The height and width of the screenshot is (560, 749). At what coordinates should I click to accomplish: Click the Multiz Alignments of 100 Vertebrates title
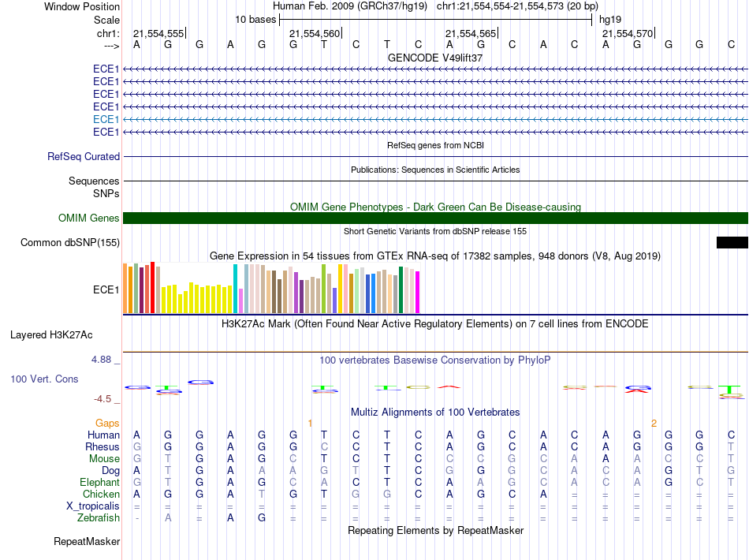point(435,413)
